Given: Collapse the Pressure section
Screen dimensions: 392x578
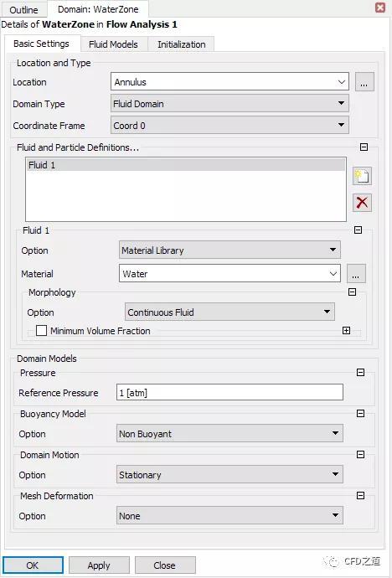Looking at the screenshot, I should click(361, 373).
